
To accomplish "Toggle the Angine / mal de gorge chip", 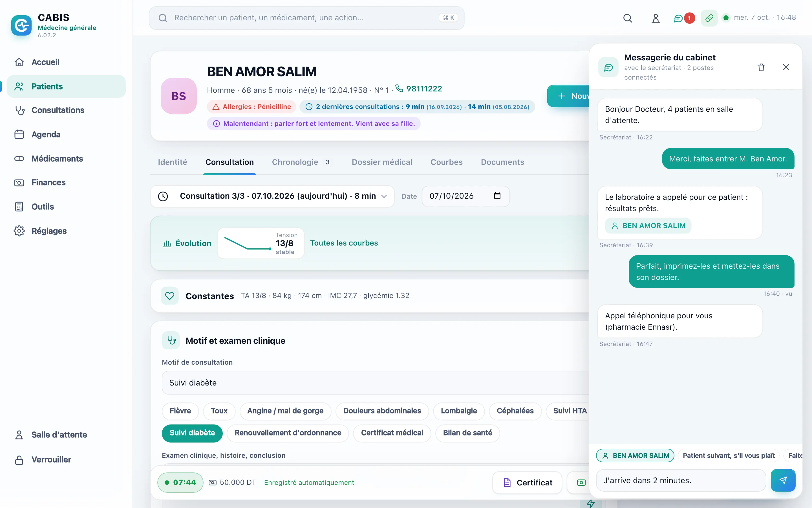I will [285, 411].
